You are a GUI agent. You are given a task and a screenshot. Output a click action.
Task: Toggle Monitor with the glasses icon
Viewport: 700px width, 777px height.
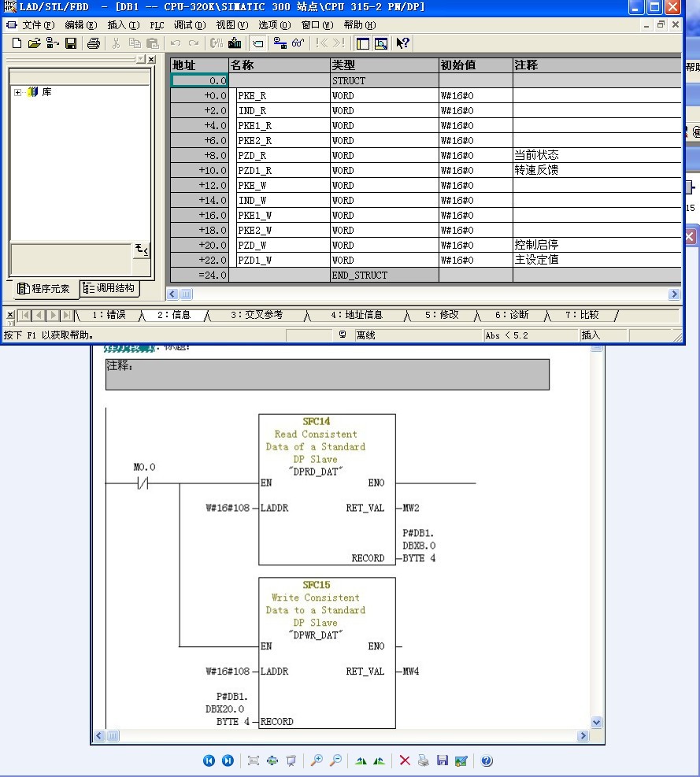click(298, 43)
